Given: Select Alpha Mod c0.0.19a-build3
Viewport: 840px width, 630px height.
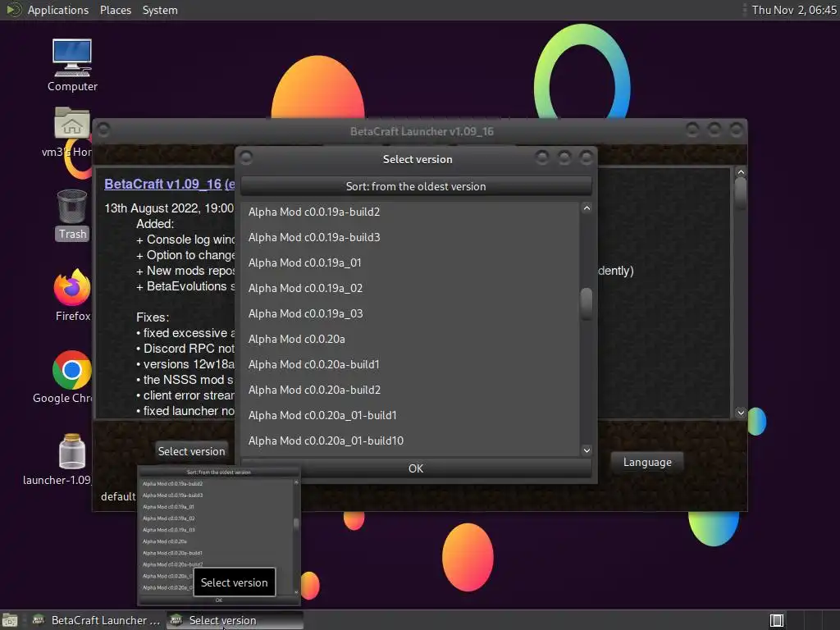Looking at the screenshot, I should (410, 237).
